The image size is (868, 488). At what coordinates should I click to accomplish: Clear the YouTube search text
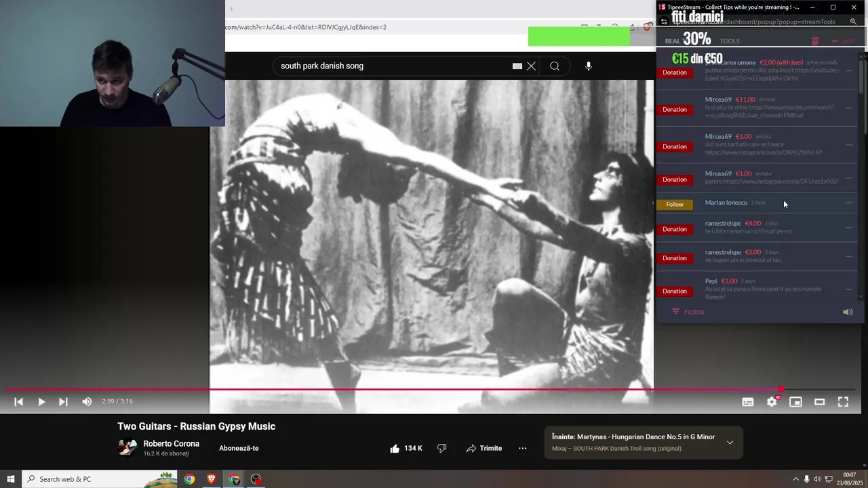click(x=531, y=66)
